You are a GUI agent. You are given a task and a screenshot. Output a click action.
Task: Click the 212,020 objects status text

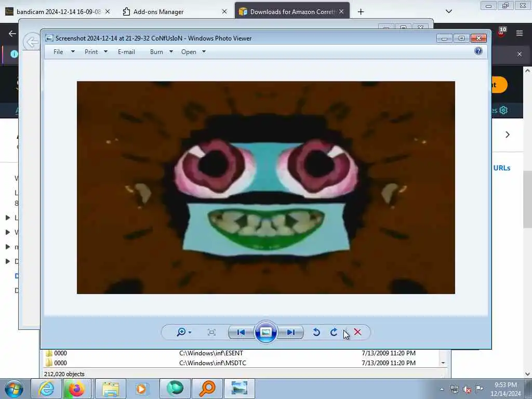pos(64,374)
